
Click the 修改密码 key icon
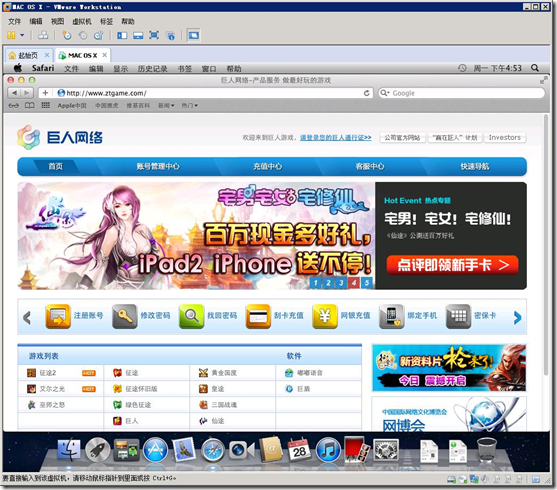coord(125,316)
